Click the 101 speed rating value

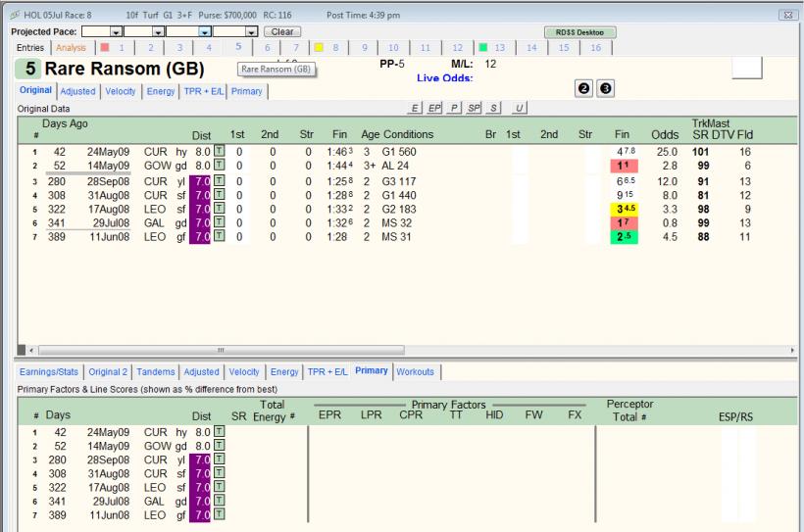coord(700,152)
